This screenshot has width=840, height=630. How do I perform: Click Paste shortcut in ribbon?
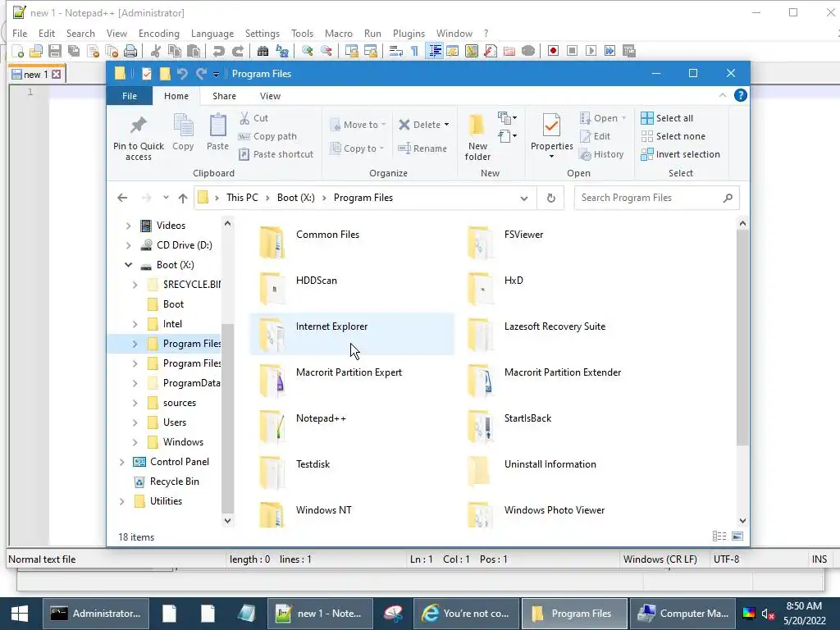pos(276,154)
